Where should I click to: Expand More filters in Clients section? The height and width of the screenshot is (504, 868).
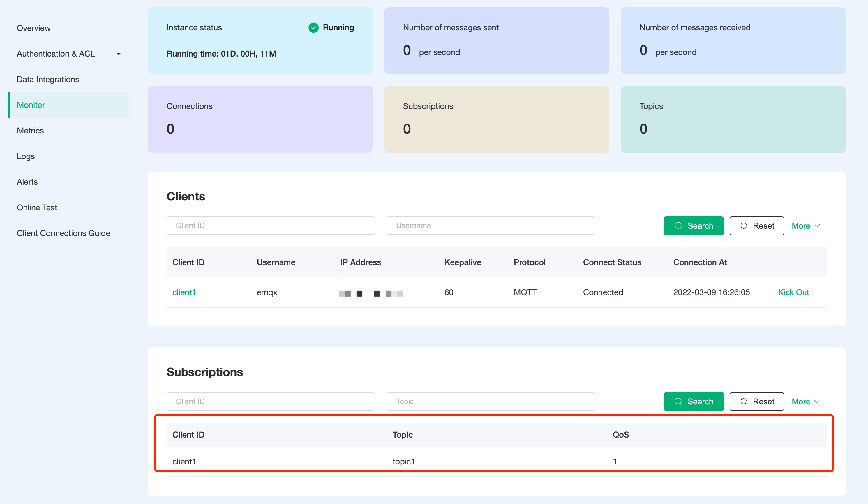click(805, 226)
